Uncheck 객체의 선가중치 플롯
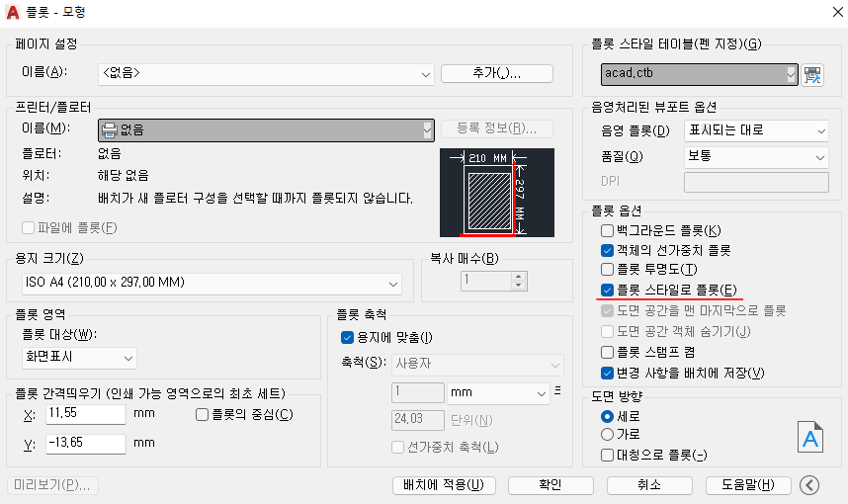Viewport: 848px width, 504px height. (607, 250)
